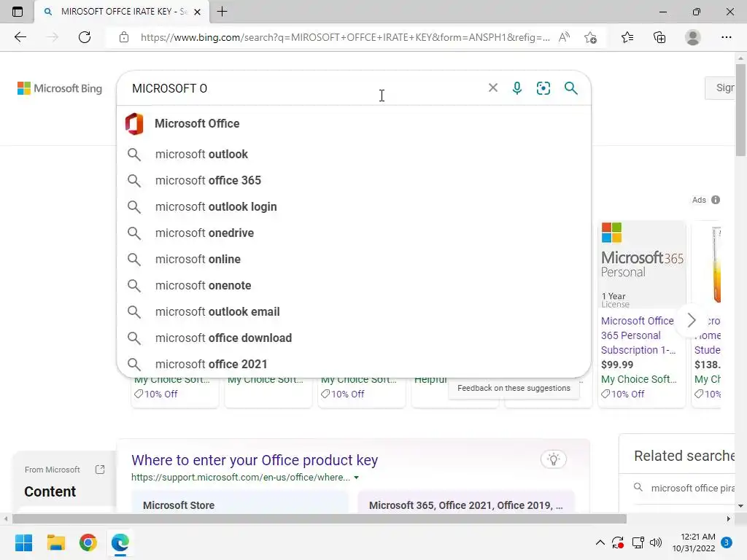Start voice search with microphone icon
The image size is (747, 560).
click(517, 87)
